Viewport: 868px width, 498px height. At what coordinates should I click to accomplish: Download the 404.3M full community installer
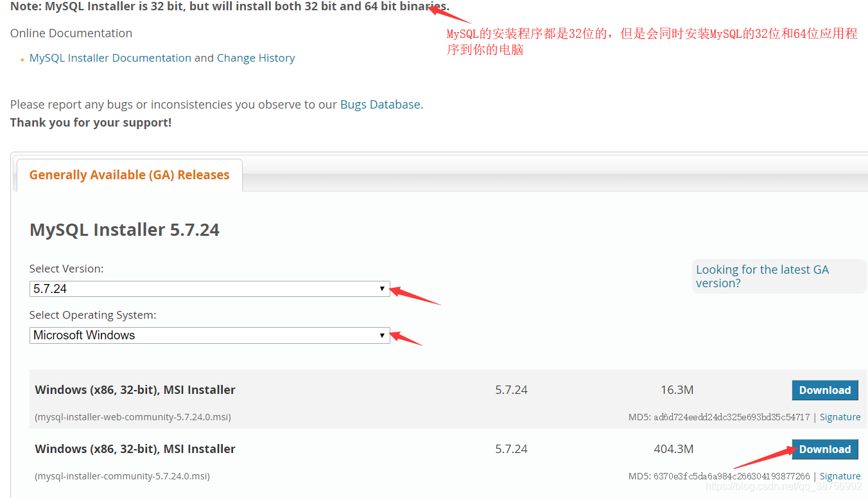825,449
